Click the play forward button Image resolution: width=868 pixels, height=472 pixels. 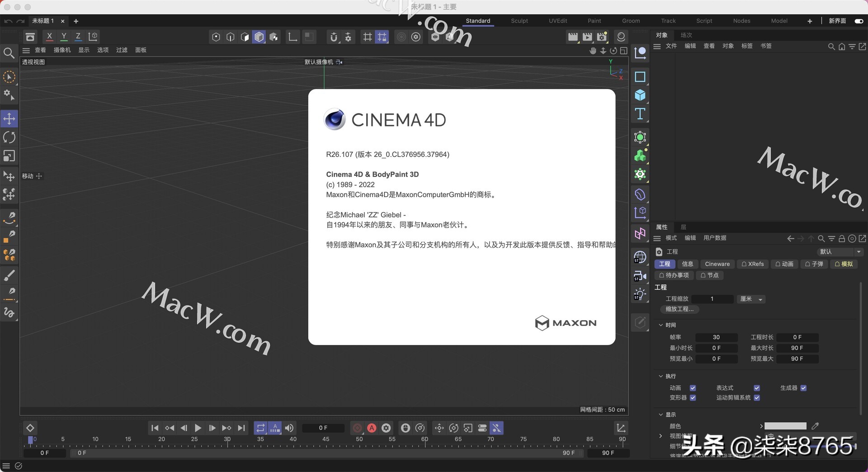pos(198,428)
